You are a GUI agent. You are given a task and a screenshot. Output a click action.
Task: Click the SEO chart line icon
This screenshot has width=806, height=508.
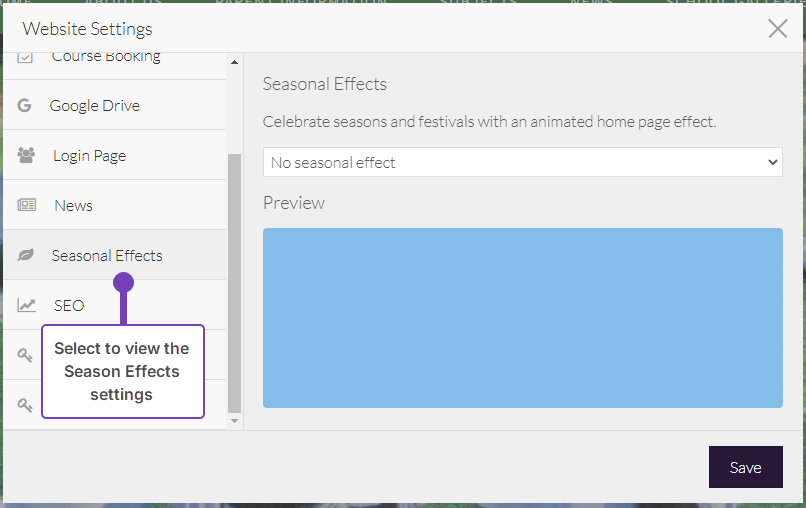26,305
